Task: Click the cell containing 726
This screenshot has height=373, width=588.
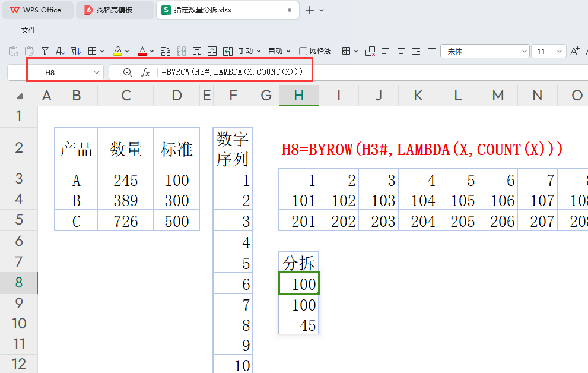Action: 126,220
